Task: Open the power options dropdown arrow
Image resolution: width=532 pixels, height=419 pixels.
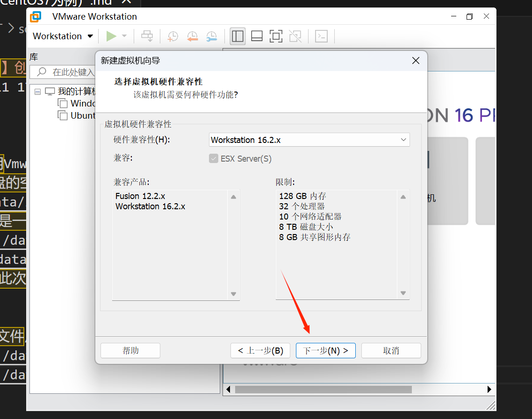Action: coord(124,36)
